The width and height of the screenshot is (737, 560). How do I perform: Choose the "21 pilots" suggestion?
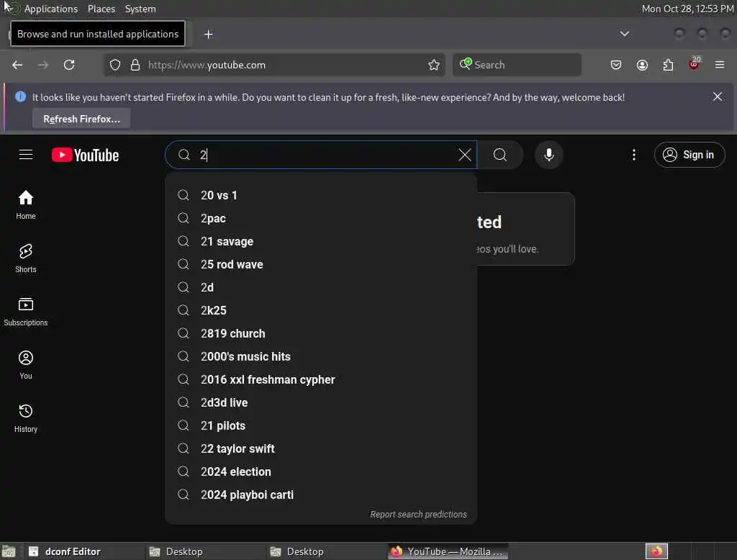[x=321, y=425]
